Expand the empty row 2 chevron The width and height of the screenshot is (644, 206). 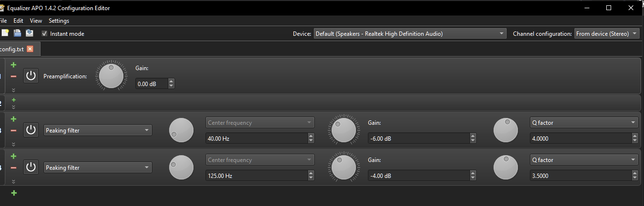pyautogui.click(x=14, y=106)
